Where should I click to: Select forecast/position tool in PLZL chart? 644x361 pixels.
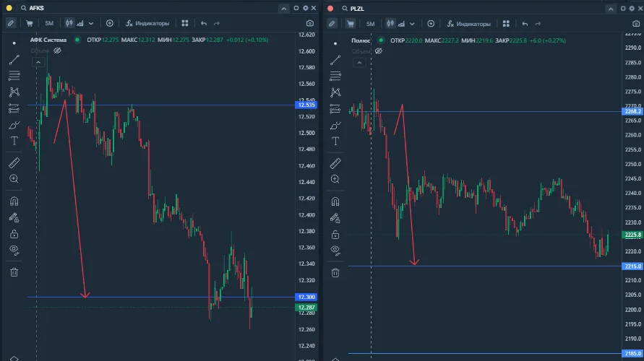[x=335, y=109]
